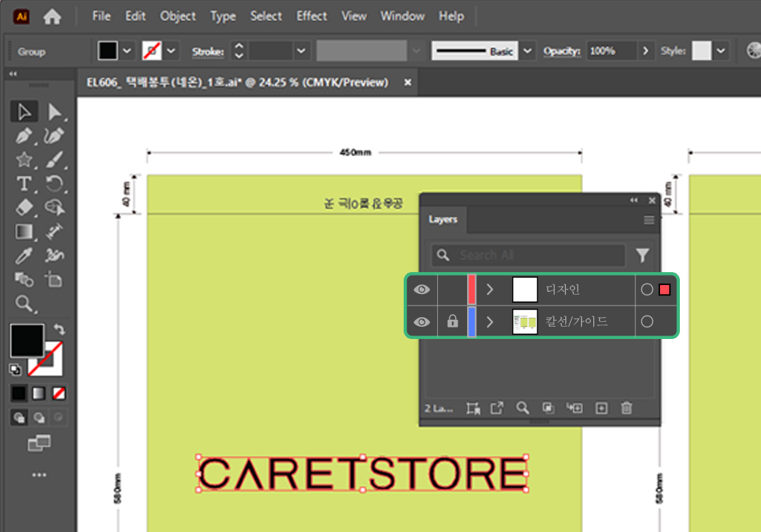
Task: Expand the opacity slider arrow
Action: coord(646,51)
